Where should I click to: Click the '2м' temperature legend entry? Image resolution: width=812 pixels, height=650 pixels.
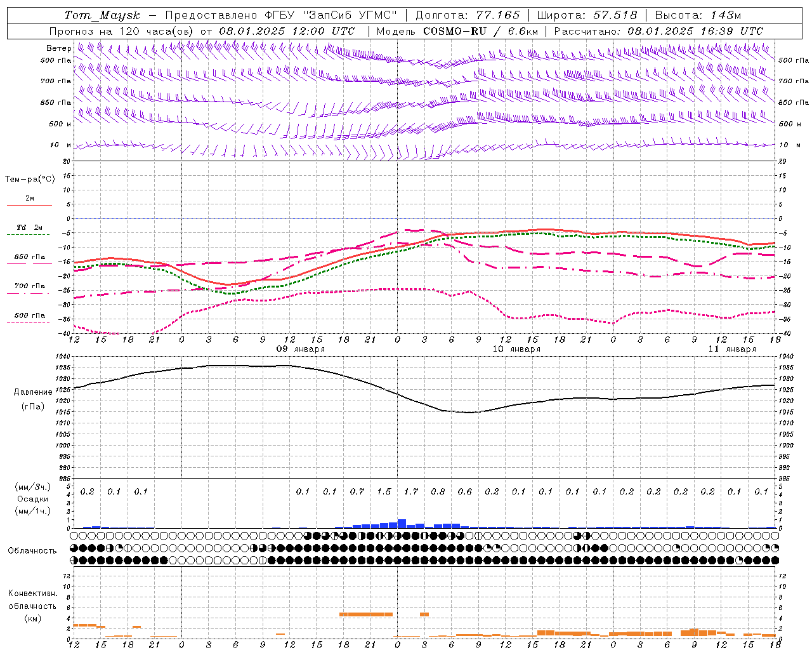coord(30,199)
